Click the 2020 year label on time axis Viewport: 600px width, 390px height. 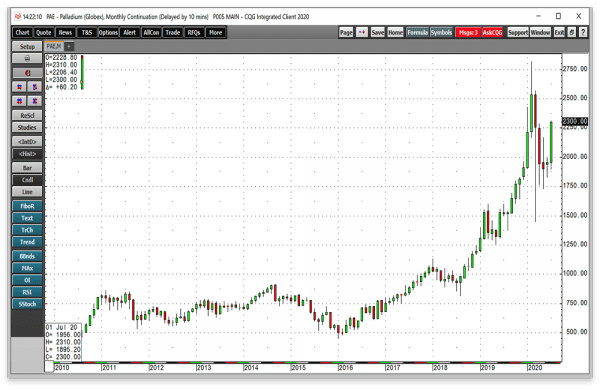tap(535, 367)
